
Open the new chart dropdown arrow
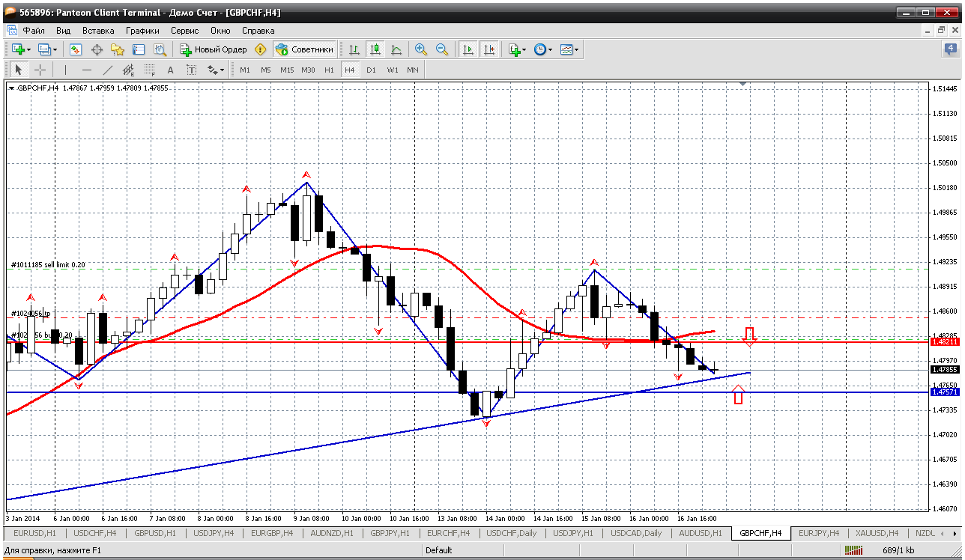(29, 49)
